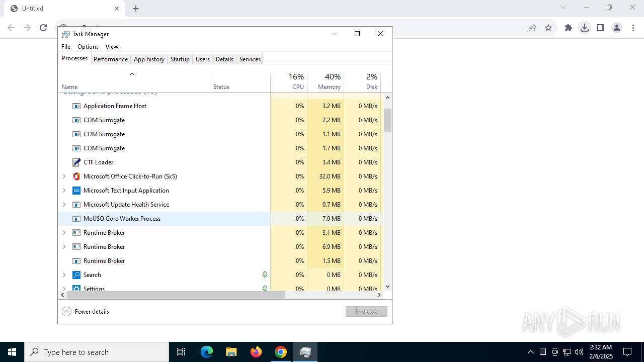
Task: Open the Chrome side panel icon
Action: click(601, 28)
